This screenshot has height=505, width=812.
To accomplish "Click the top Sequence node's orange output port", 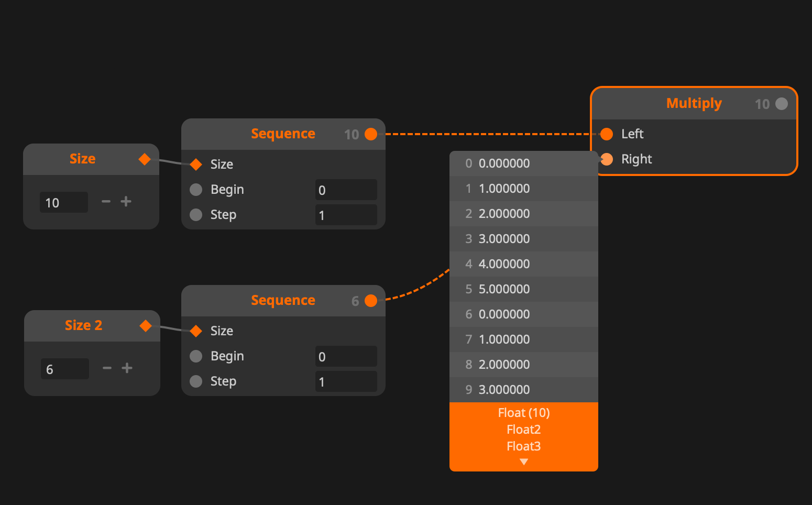I will pos(371,134).
